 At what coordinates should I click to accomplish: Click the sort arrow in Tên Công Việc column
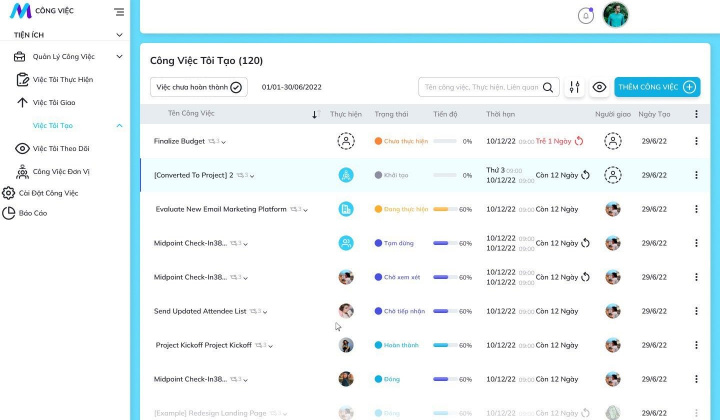(x=315, y=114)
